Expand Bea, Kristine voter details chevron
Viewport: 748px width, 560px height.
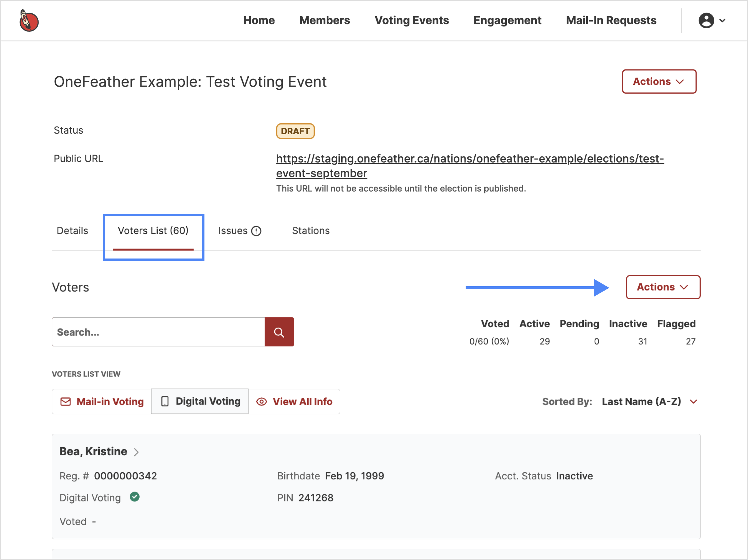click(x=136, y=452)
